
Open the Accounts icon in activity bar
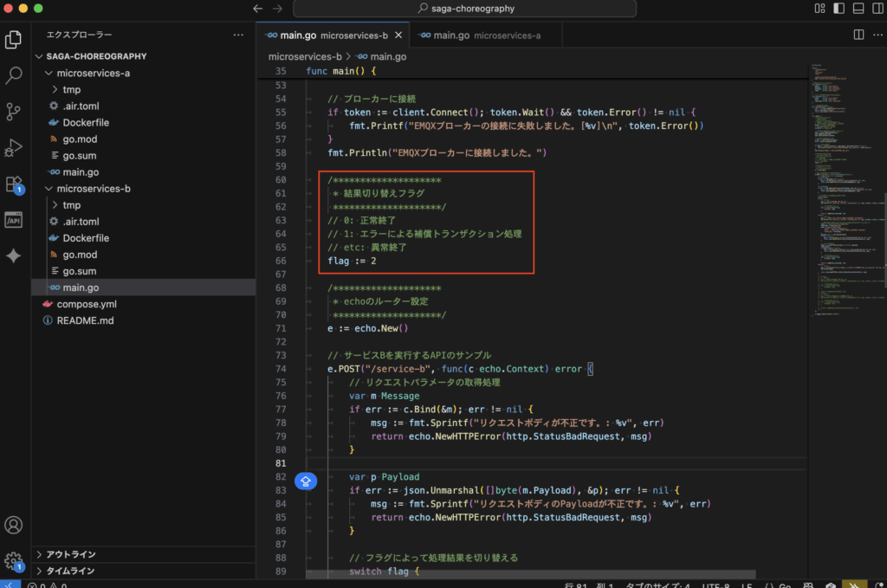14,525
